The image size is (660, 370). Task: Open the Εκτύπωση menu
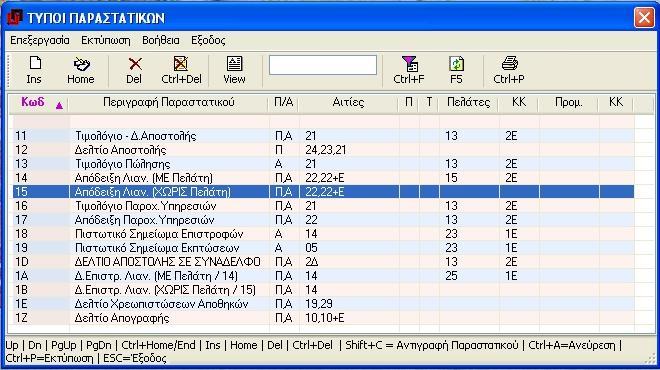point(106,40)
